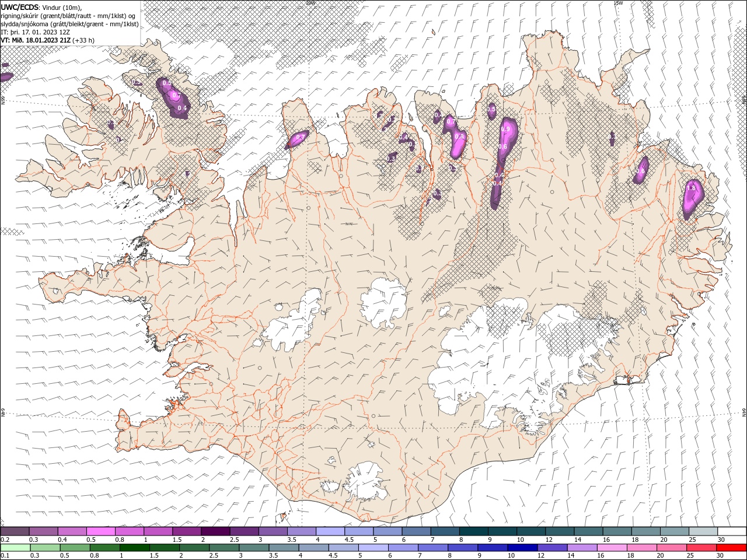This screenshot has width=747, height=560.
Task: Select the 'rigning/skúrir' legend description line
Action: click(x=68, y=16)
